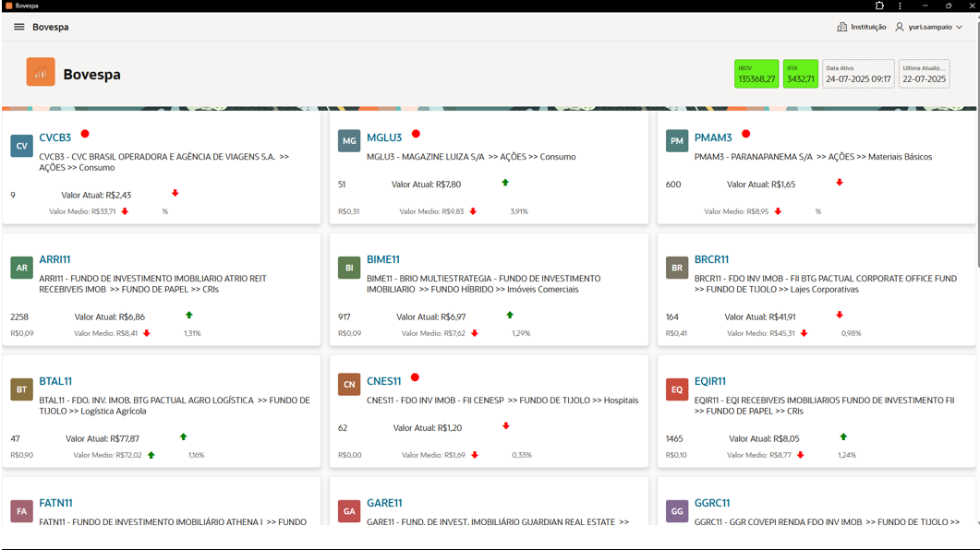980x550 pixels.
Task: Open the MGLU3 stock link
Action: [x=384, y=137]
